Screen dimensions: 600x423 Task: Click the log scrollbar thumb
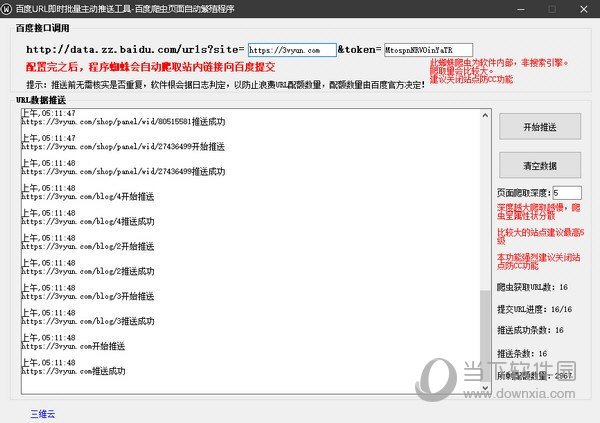pos(485,336)
